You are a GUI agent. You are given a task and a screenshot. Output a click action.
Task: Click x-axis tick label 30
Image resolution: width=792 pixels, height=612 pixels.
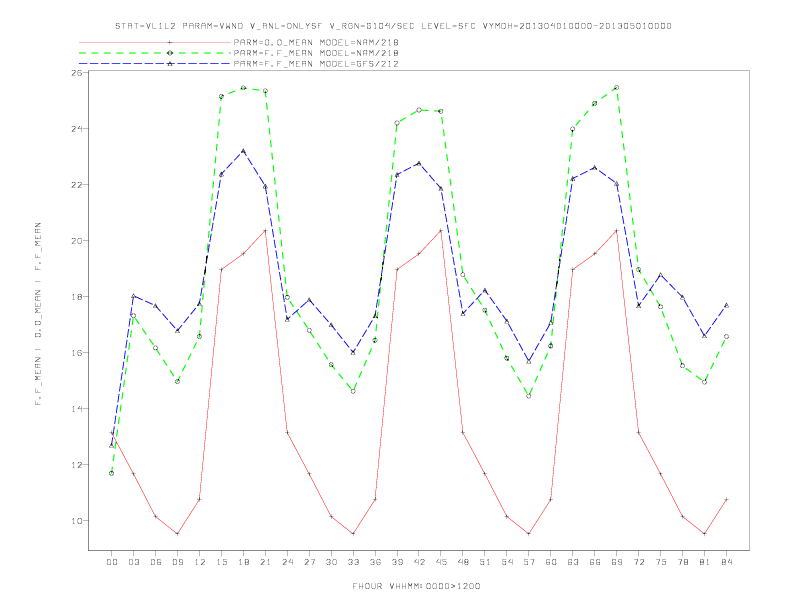pos(331,562)
